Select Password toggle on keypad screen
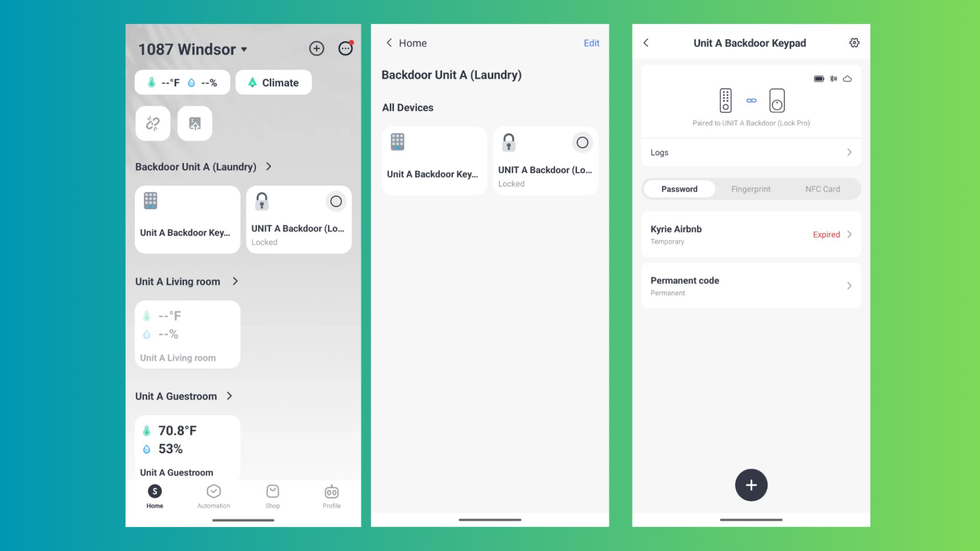 [679, 189]
